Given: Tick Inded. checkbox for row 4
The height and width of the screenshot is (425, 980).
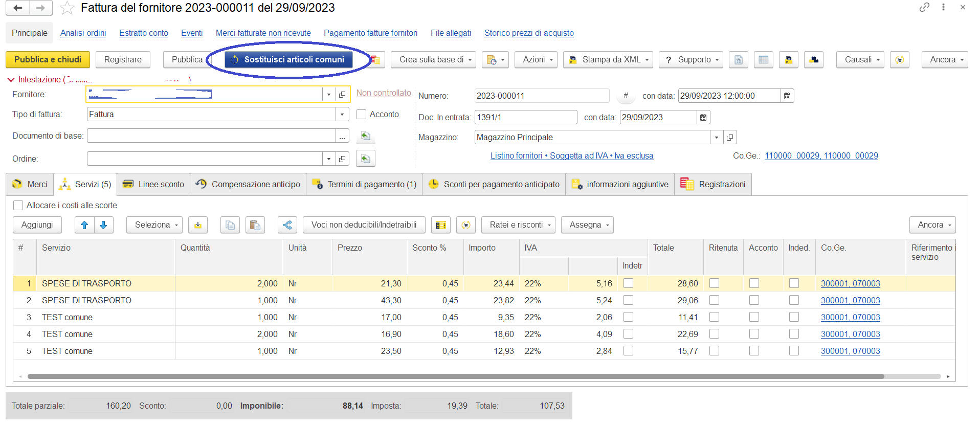Looking at the screenshot, I should (794, 334).
